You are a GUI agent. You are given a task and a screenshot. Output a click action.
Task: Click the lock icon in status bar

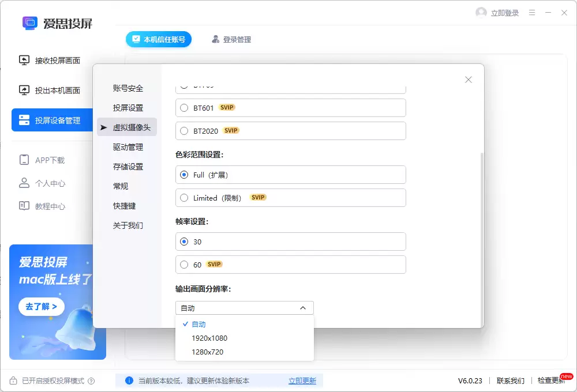pyautogui.click(x=13, y=380)
